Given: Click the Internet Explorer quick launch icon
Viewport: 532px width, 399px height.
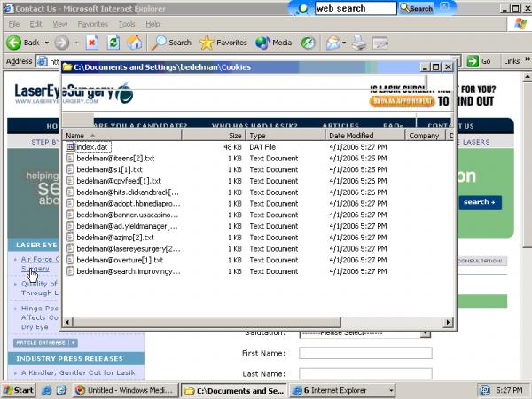Looking at the screenshot, I should [x=46, y=390].
